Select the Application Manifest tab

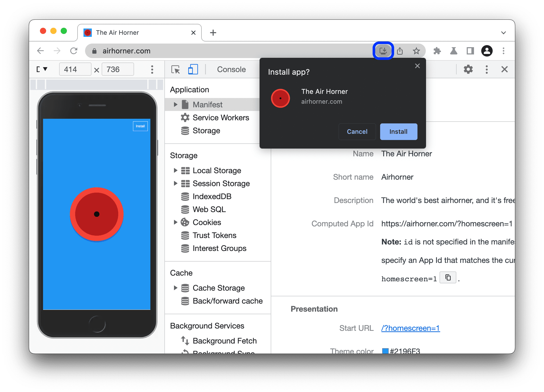207,105
